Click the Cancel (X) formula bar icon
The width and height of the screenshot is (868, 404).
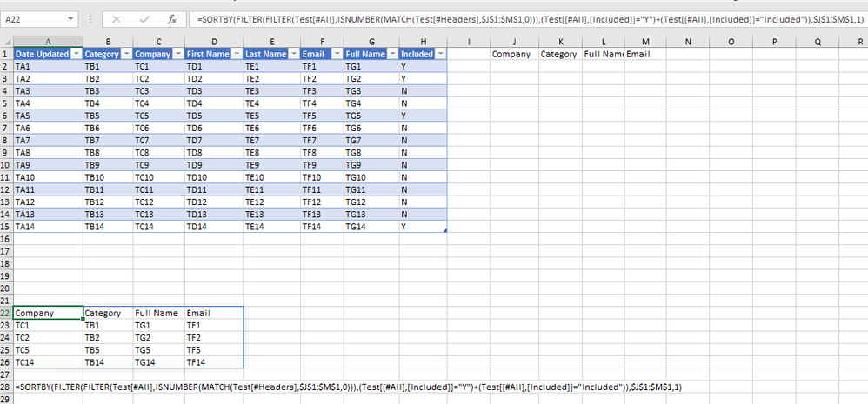pyautogui.click(x=117, y=19)
